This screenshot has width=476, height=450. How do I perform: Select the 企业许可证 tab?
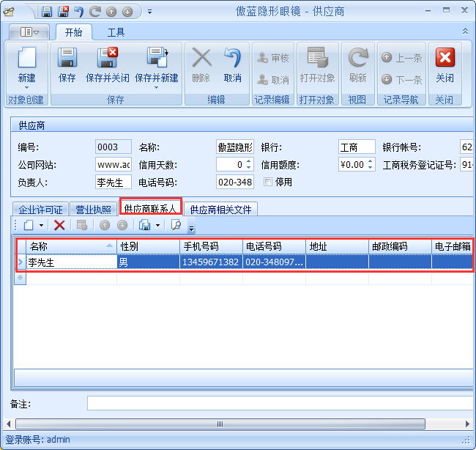pyautogui.click(x=40, y=210)
